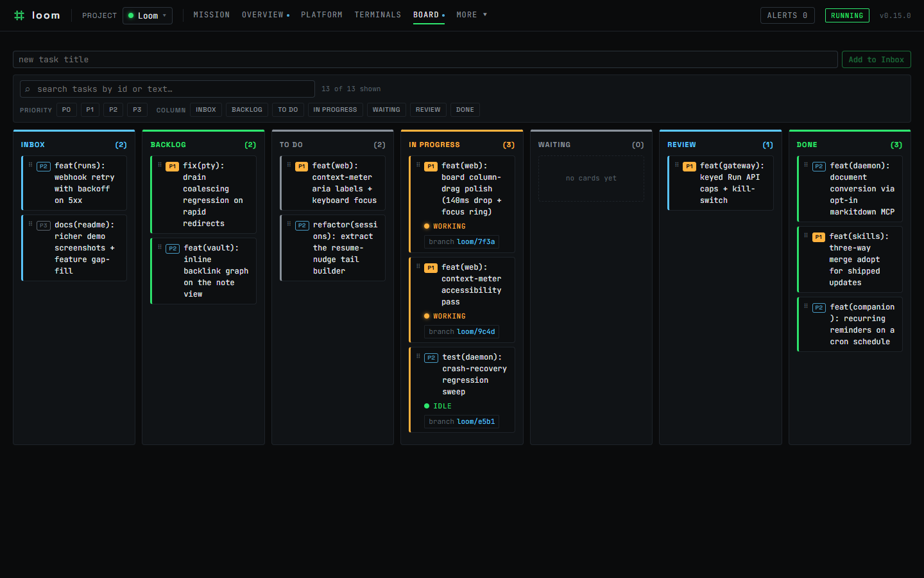Focus the search tasks field
Image resolution: width=924 pixels, height=578 pixels.
(x=167, y=89)
